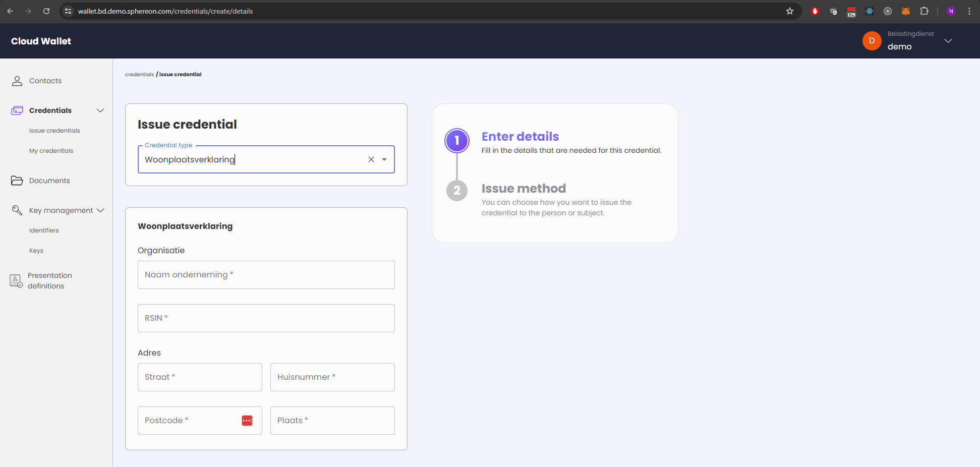Click the circular target extension icon
This screenshot has height=467, width=980.
(888, 11)
